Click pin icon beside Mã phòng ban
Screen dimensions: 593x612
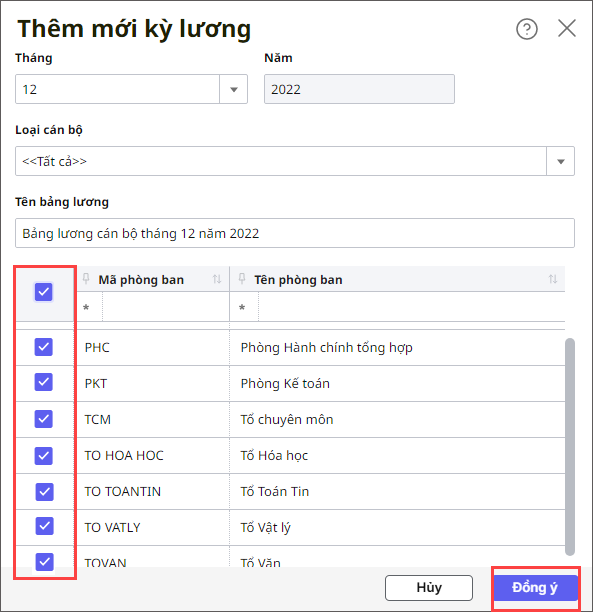coord(86,279)
